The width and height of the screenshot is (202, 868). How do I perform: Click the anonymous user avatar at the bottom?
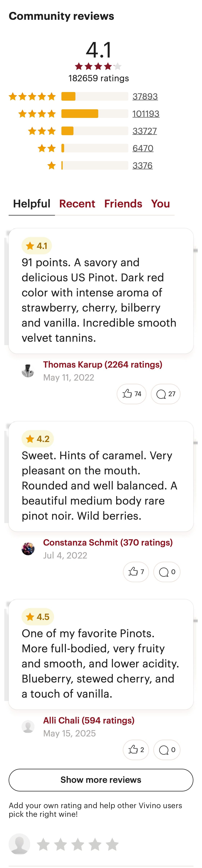pos(19,844)
